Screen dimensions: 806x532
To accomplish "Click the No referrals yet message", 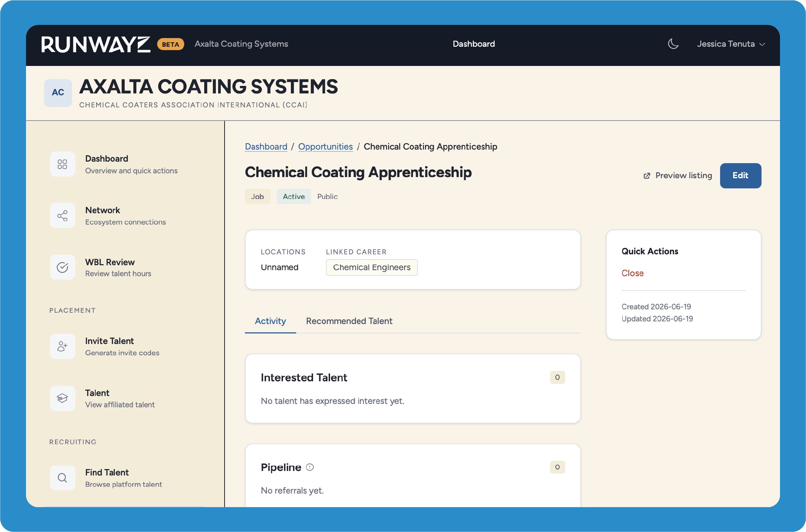I will coord(292,491).
